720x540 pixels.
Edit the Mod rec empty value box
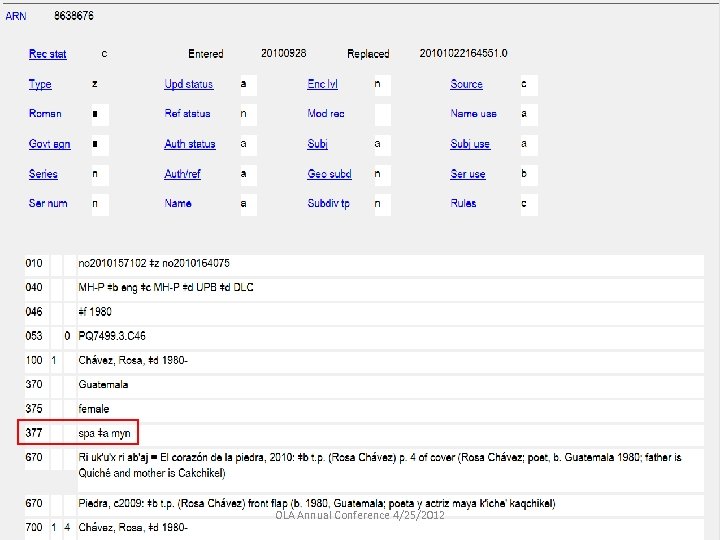382,114
